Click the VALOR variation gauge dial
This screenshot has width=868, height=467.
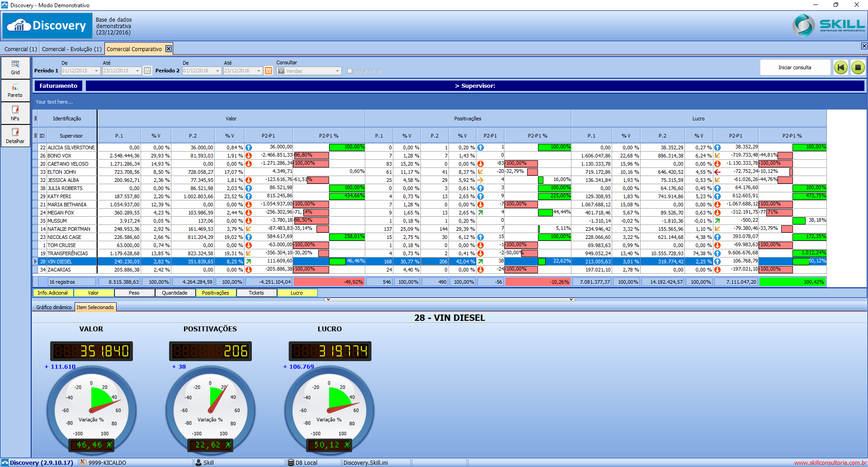(91, 410)
